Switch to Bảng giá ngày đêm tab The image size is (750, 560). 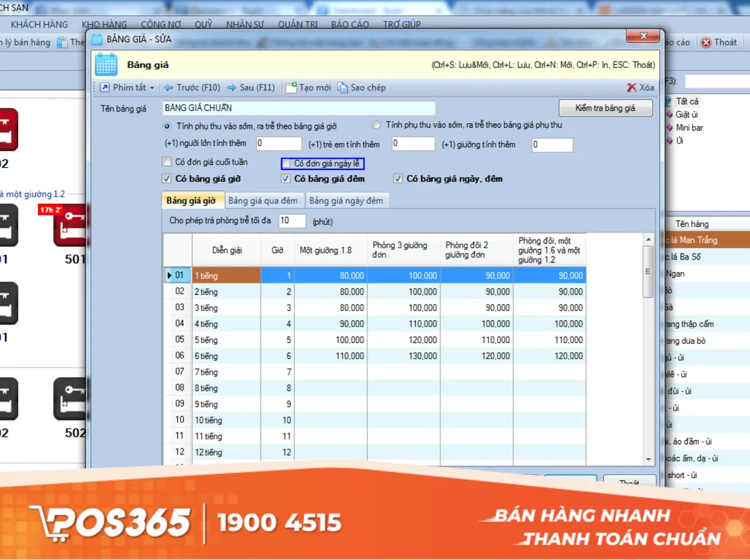coord(346,200)
